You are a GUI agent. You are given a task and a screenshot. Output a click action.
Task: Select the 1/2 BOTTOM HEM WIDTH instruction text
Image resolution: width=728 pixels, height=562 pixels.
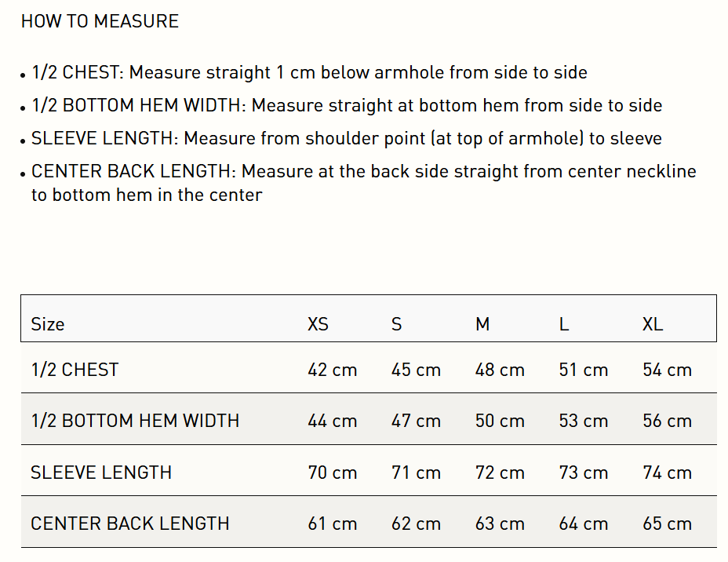tap(347, 106)
